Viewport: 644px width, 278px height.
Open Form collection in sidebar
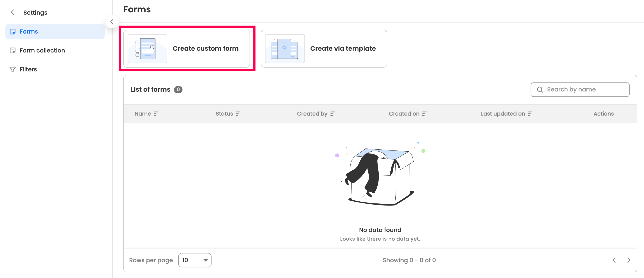coord(42,50)
